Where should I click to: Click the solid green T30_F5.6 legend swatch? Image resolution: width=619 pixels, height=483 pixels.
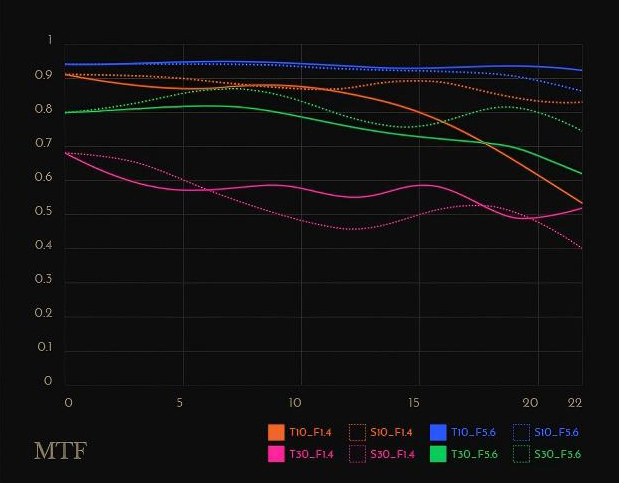(438, 454)
